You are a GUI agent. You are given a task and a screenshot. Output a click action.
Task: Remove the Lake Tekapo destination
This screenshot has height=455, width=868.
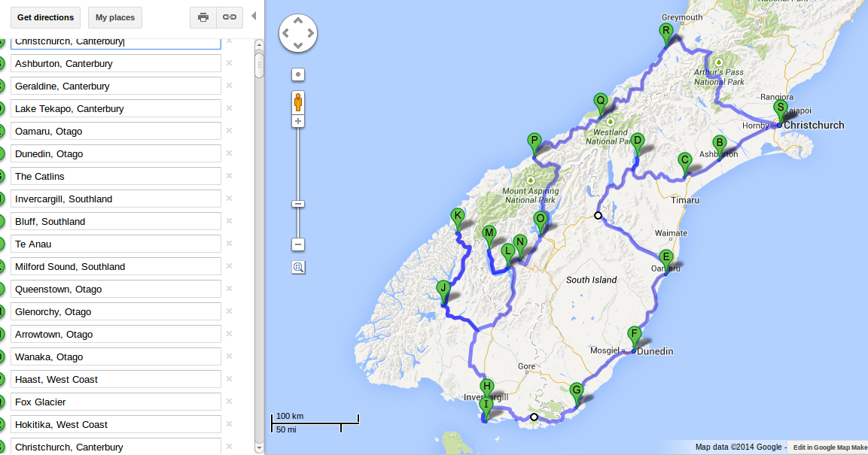tap(229, 108)
